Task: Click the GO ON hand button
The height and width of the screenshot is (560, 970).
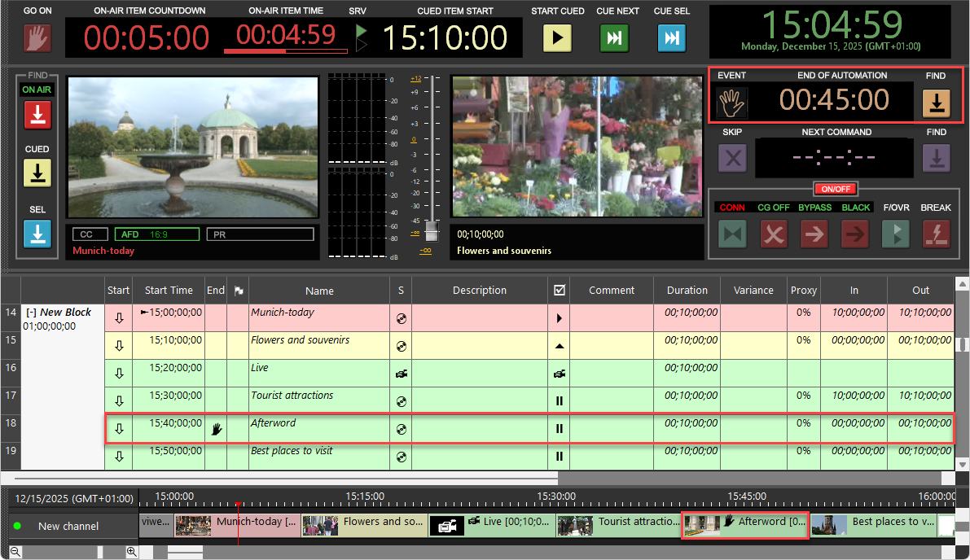Action: 37,37
